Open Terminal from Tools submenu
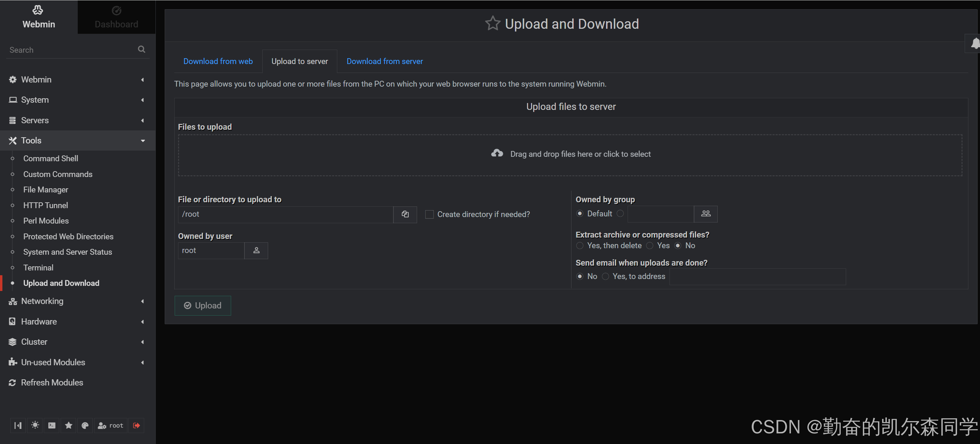Screen dimensions: 980x444 point(38,267)
